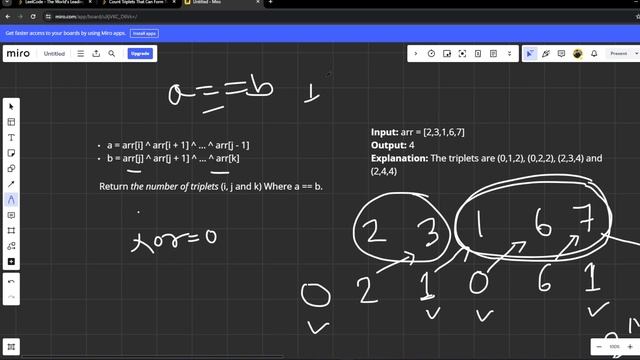Open the site information icon in address bar
The width and height of the screenshot is (640, 360).
[48, 16]
